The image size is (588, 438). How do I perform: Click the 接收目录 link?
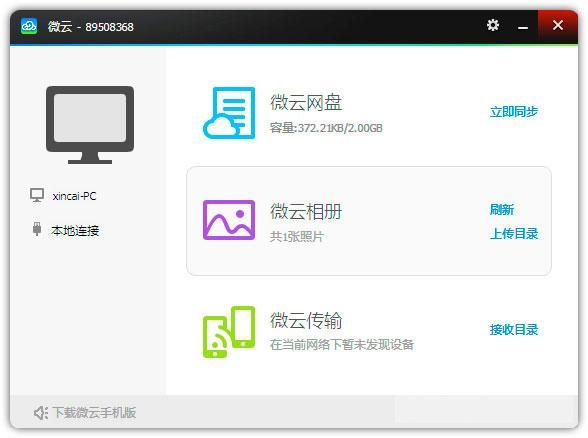coord(514,330)
